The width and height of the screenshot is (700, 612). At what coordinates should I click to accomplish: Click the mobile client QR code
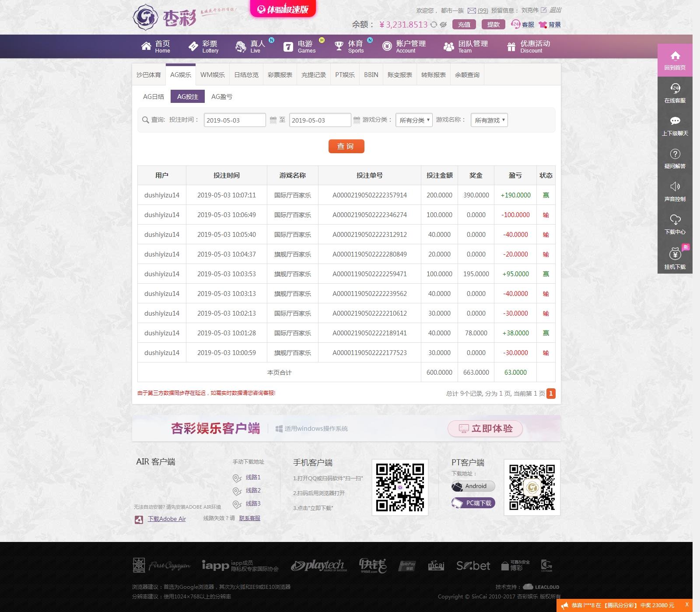click(x=400, y=487)
